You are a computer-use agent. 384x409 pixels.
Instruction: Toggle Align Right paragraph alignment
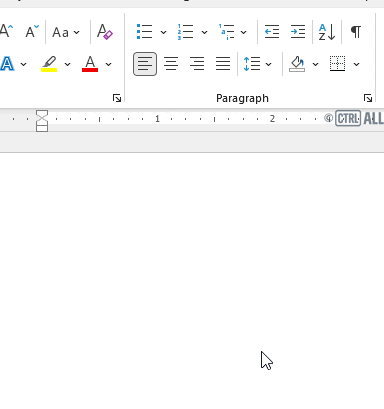(x=197, y=64)
